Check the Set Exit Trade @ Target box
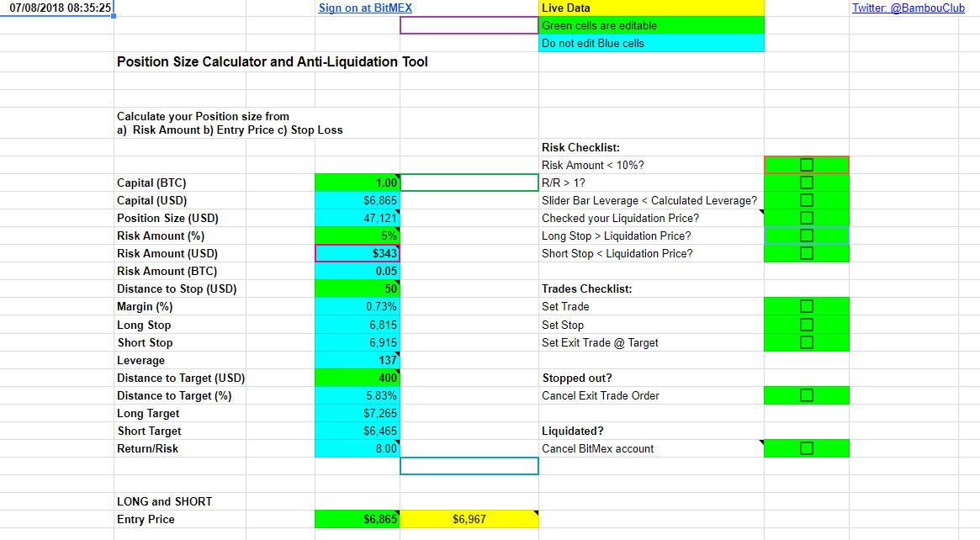980x540 pixels. pyautogui.click(x=806, y=342)
